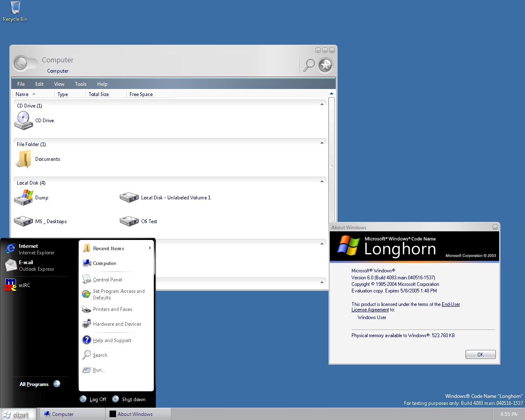Close the About Windows dialog
The image size is (525, 420).
(495, 227)
